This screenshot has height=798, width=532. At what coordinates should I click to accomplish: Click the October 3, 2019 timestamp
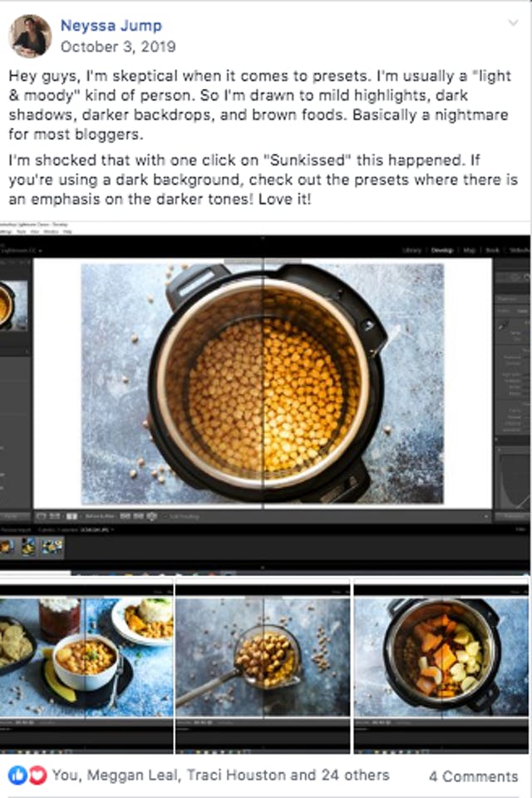point(117,47)
